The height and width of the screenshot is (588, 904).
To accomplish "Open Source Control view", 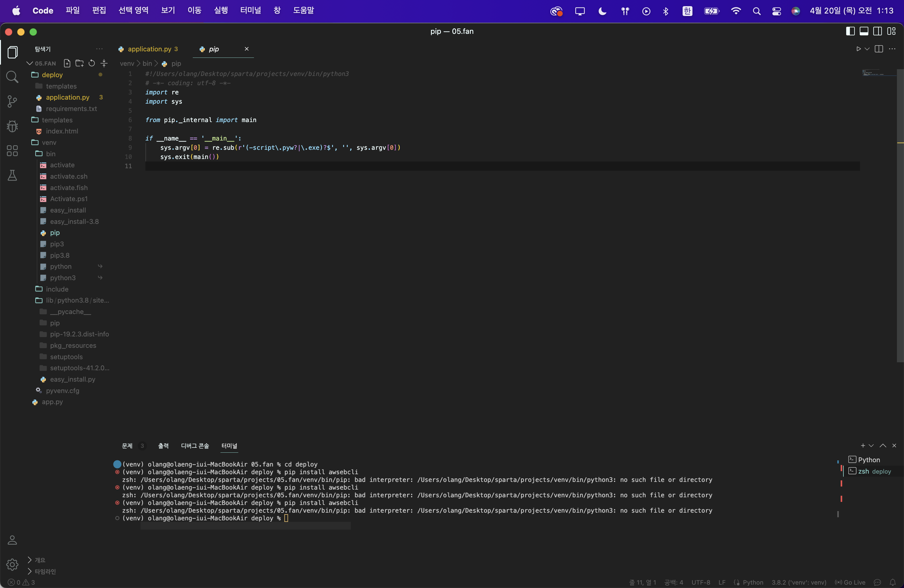I will tap(13, 101).
